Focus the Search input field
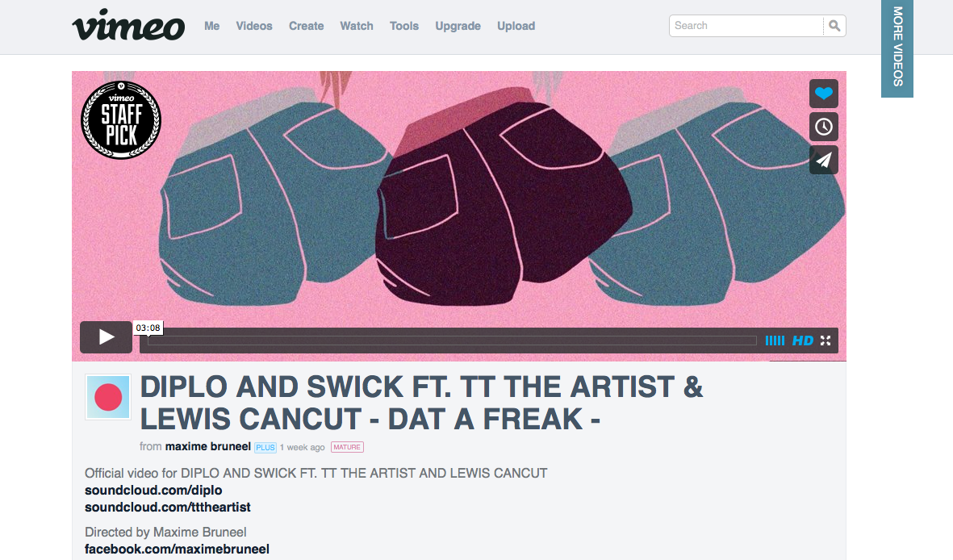The width and height of the screenshot is (953, 560). 746,26
